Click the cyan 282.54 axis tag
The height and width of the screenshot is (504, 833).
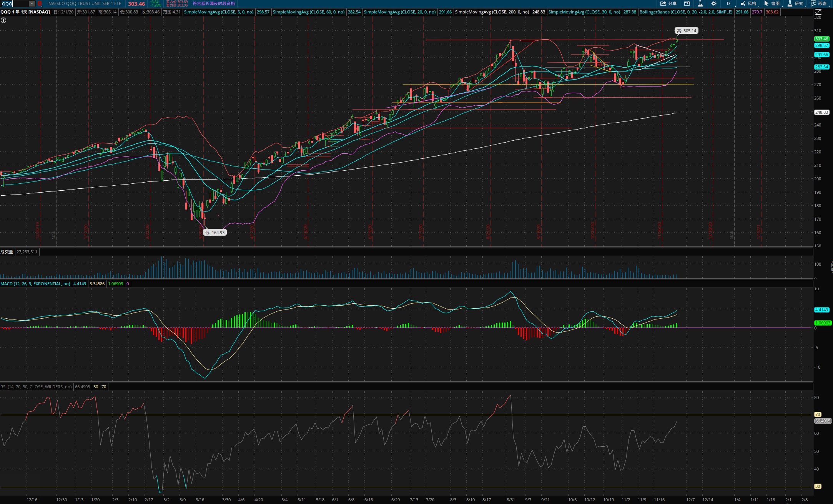click(x=821, y=67)
